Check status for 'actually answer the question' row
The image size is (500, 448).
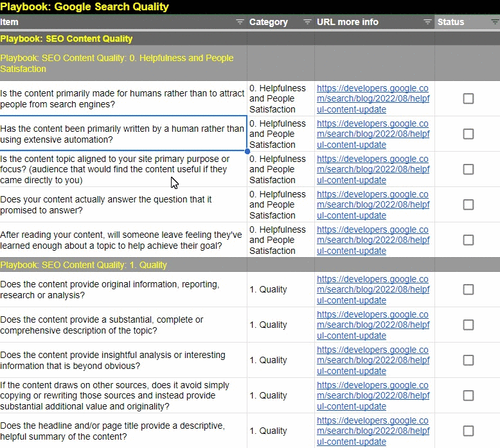click(x=468, y=204)
